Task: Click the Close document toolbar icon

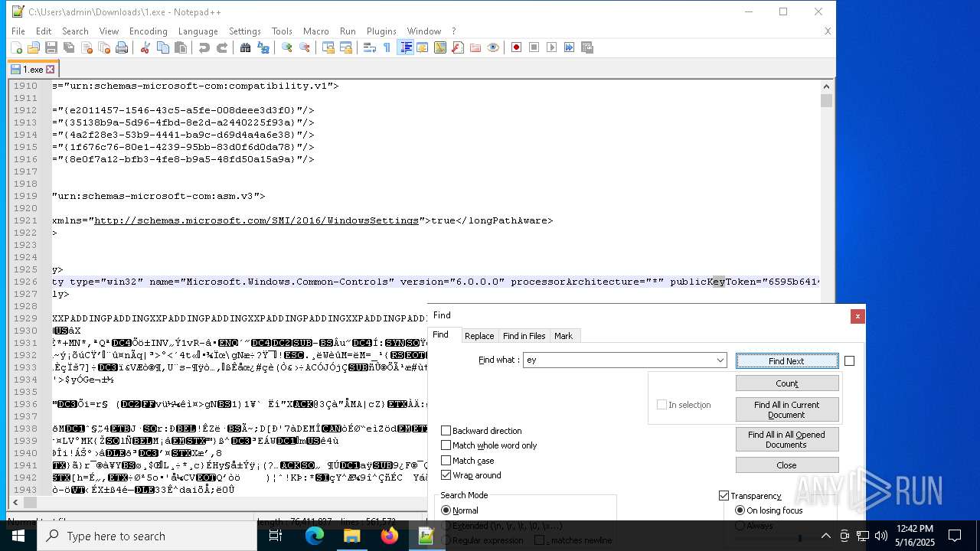Action: click(87, 47)
